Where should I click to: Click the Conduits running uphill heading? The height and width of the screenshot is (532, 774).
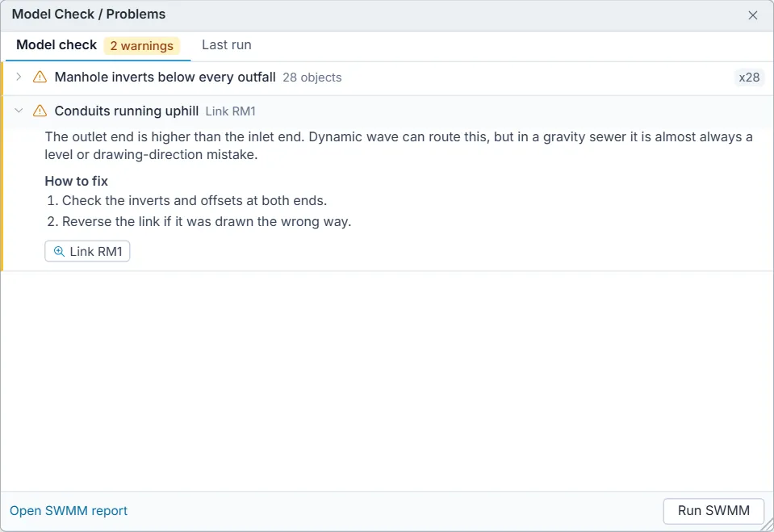coord(127,111)
